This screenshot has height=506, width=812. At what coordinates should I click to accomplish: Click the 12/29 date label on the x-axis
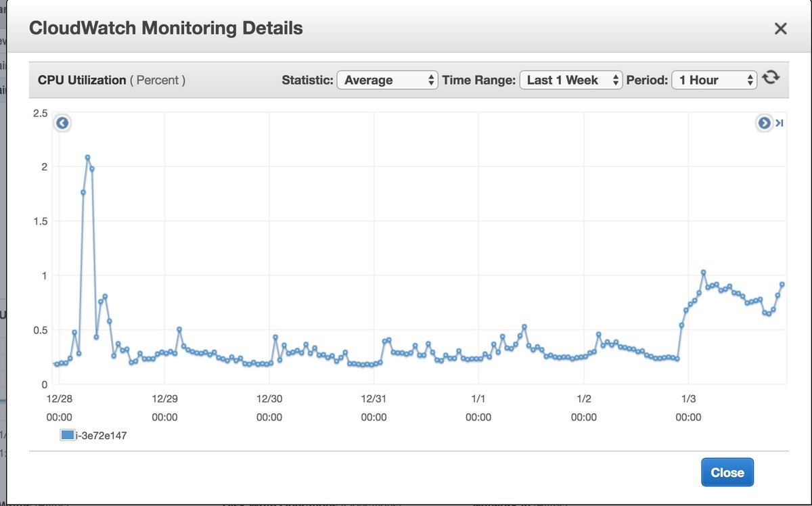[164, 398]
